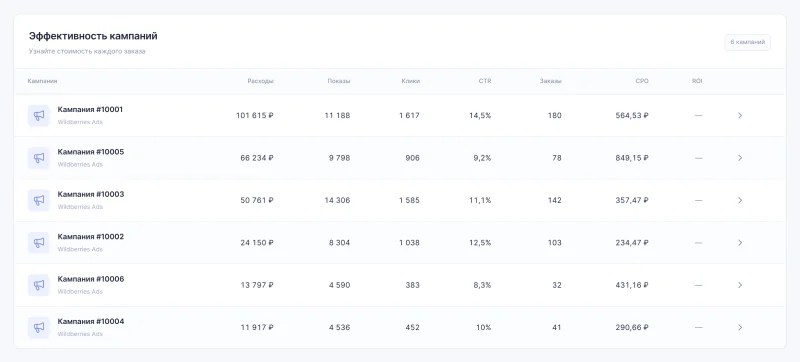Sort by the Кампания column header

click(42, 81)
